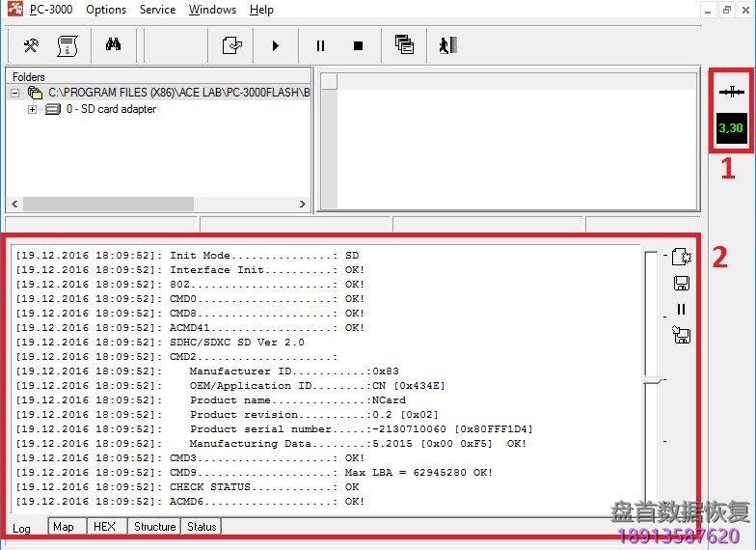Click the log panel vertical slider handle
Viewport: 756px width, 550px height.
click(x=653, y=380)
